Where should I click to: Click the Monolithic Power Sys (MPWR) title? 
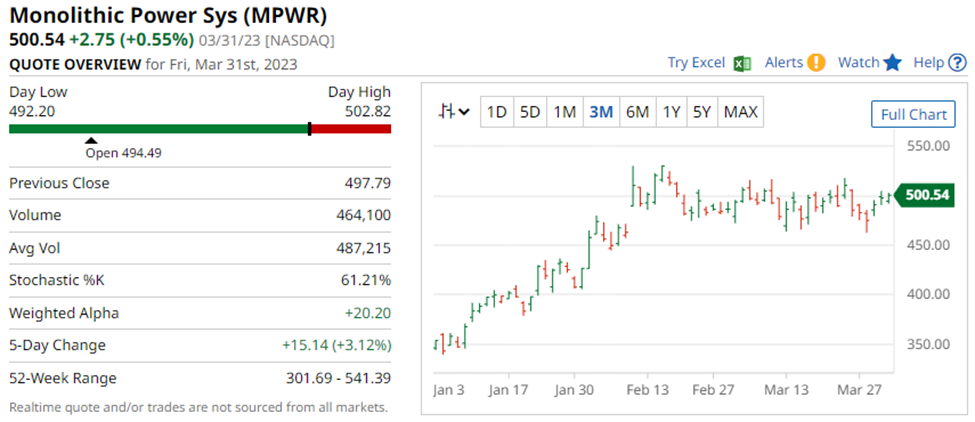pos(168,16)
